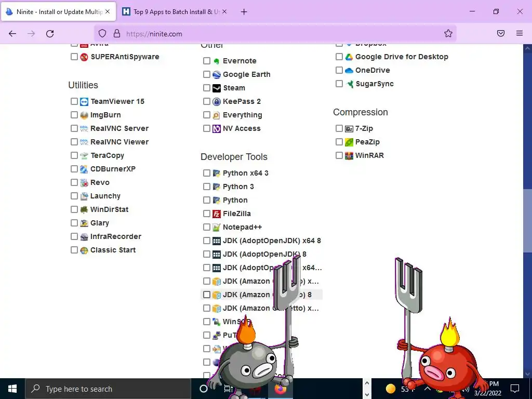The height and width of the screenshot is (399, 532).
Task: Click the page vertical scrollbar thumb
Action: pyautogui.click(x=527, y=220)
